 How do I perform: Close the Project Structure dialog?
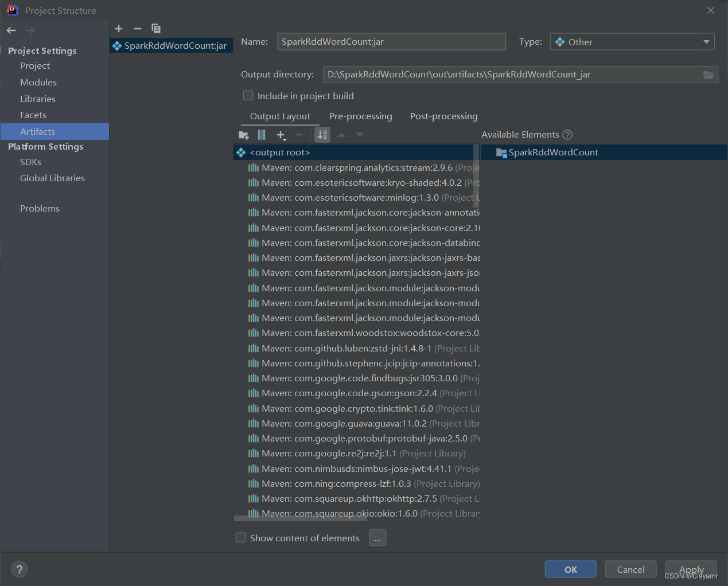pos(711,10)
